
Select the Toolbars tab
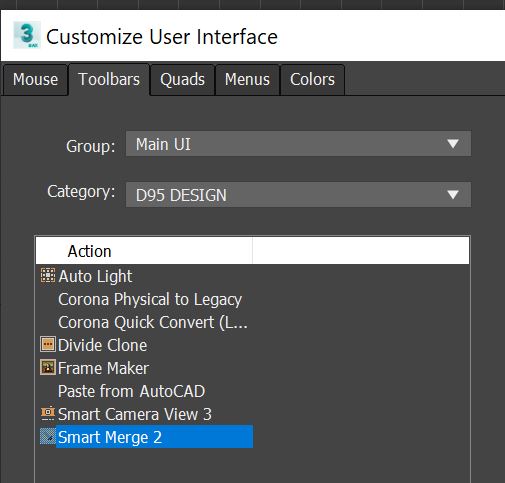point(109,80)
